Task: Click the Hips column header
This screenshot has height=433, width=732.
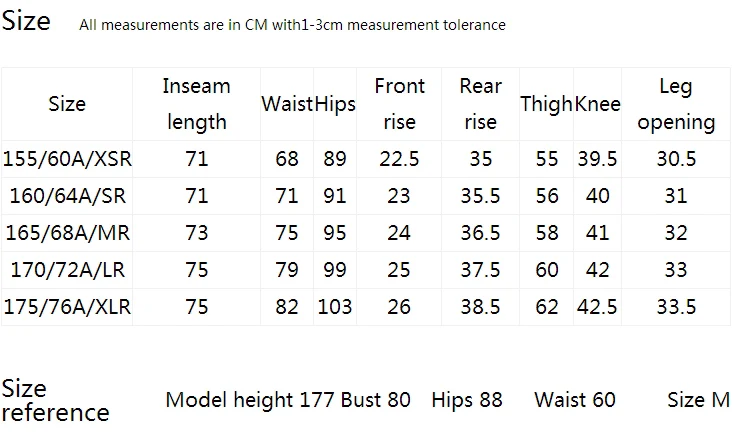Action: 335,105
